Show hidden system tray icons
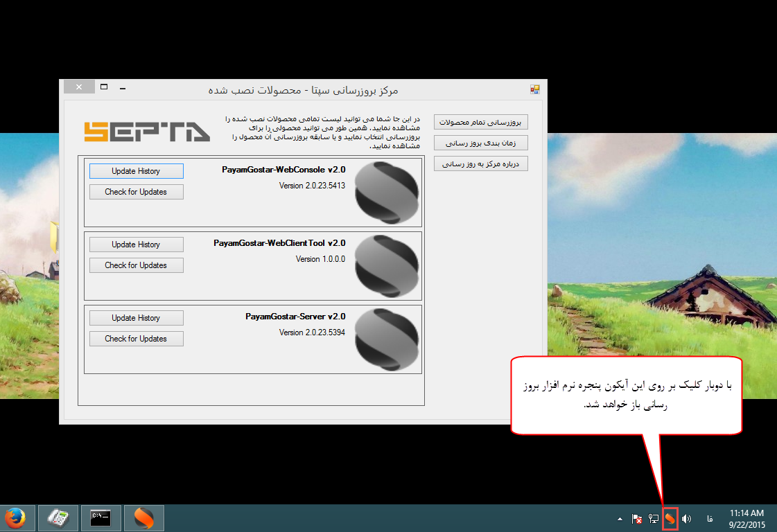The image size is (777, 532). [x=620, y=519]
